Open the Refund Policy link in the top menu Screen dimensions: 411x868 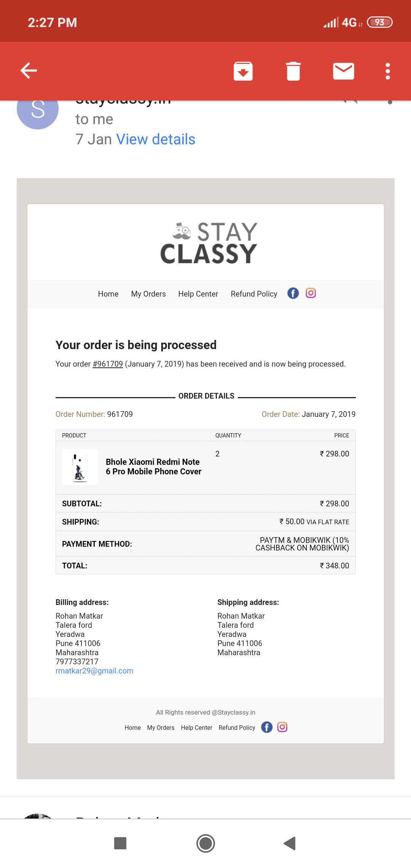click(254, 294)
